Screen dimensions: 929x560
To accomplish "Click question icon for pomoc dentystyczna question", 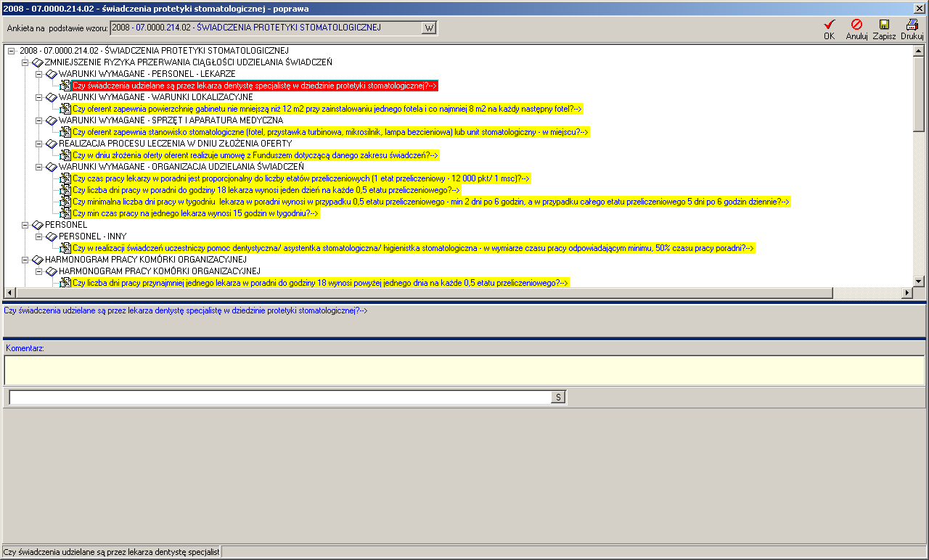I will click(65, 248).
